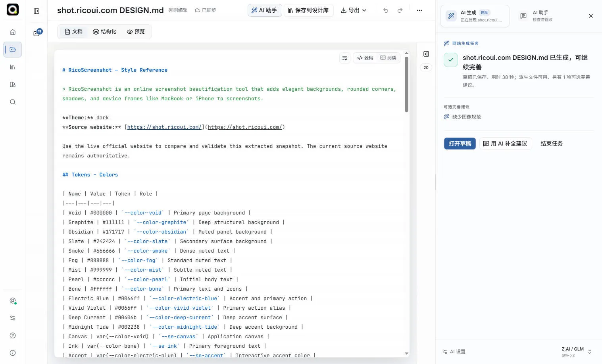
Task: Switch to 源码 source view
Action: 365,58
